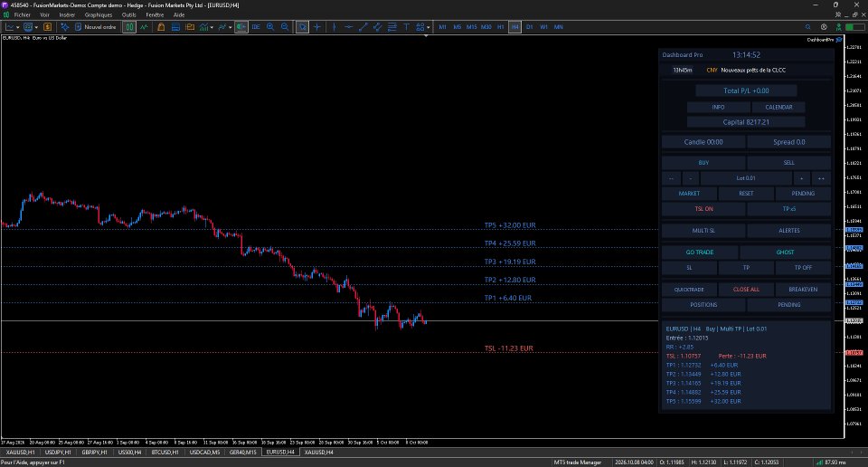The height and width of the screenshot is (467, 868).
Task: Click the candlestick chart type icon
Action: click(x=129, y=26)
